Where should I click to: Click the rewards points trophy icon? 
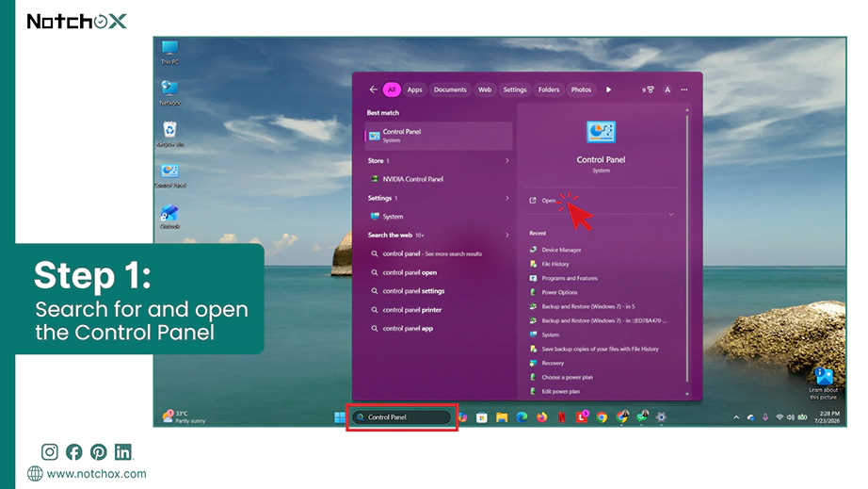click(649, 90)
